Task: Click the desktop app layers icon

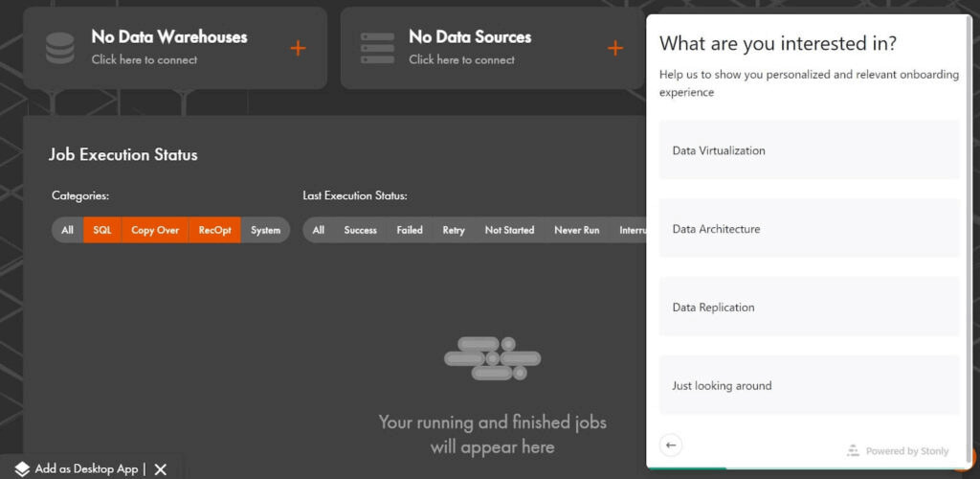Action: 22,469
